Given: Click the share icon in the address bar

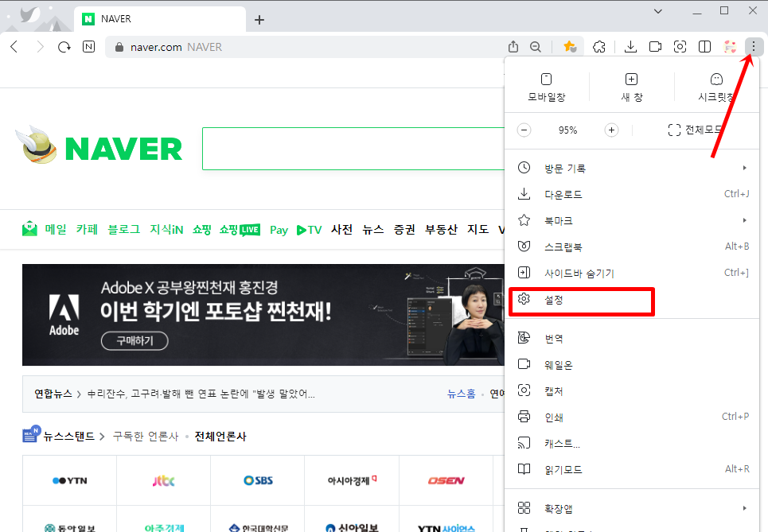Looking at the screenshot, I should [513, 47].
